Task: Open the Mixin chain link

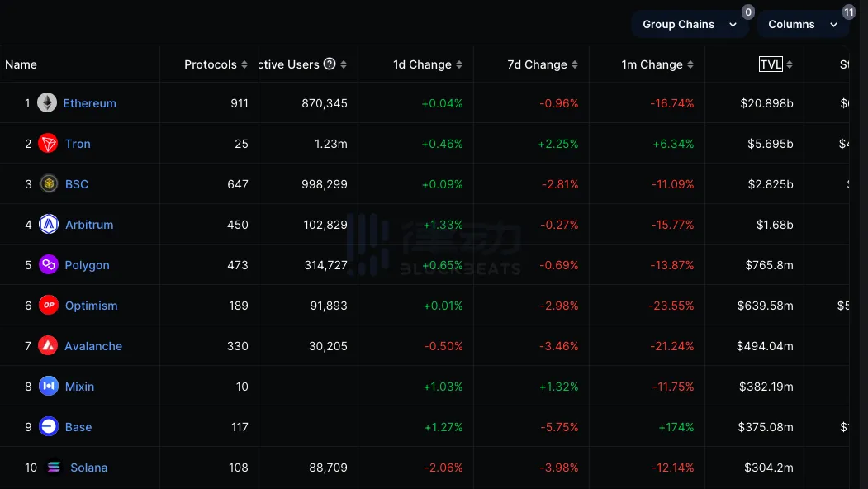Action: coord(79,387)
